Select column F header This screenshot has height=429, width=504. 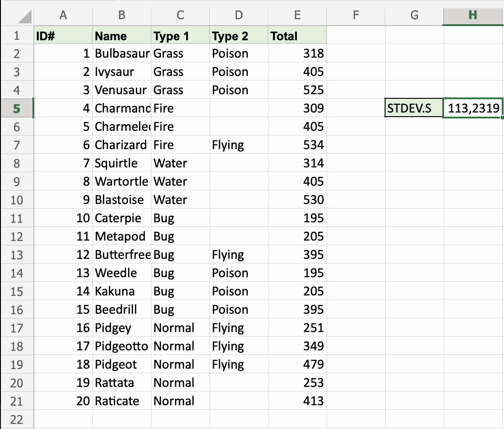(356, 15)
